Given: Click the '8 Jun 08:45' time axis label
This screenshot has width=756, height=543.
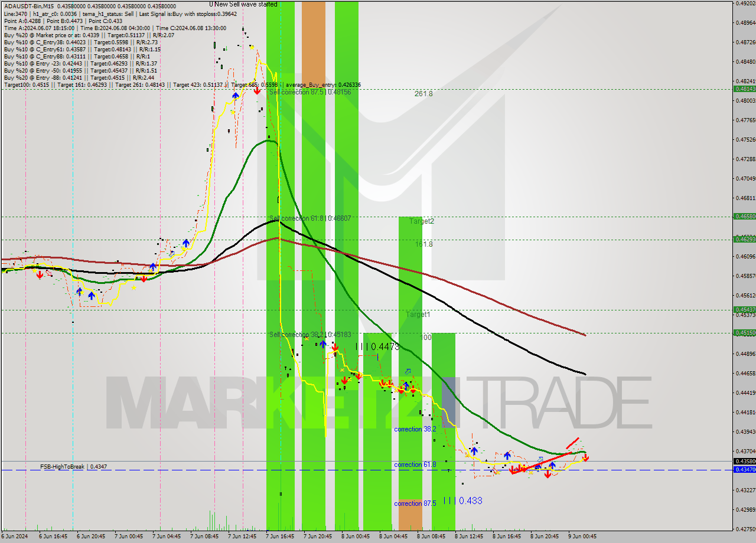Looking at the screenshot, I should (x=431, y=537).
